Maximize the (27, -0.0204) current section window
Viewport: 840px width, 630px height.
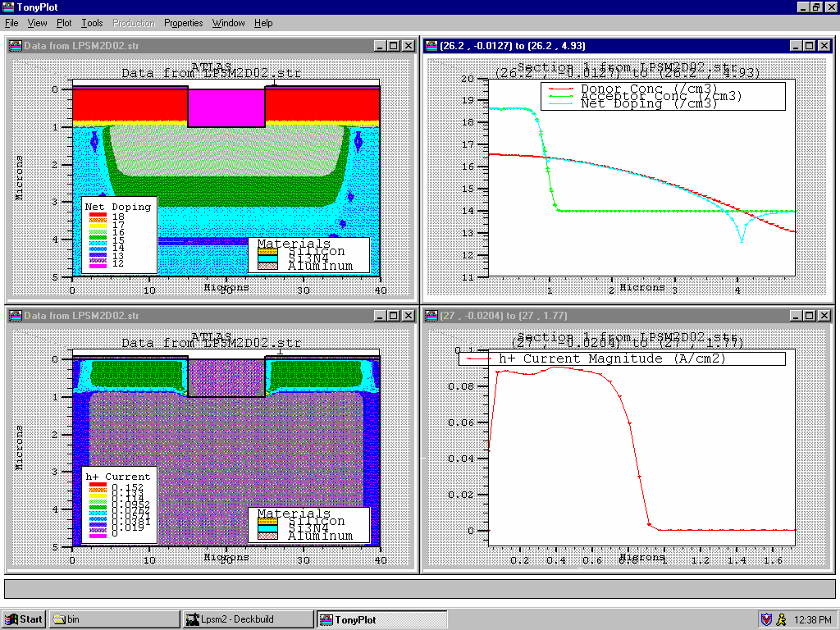(810, 316)
